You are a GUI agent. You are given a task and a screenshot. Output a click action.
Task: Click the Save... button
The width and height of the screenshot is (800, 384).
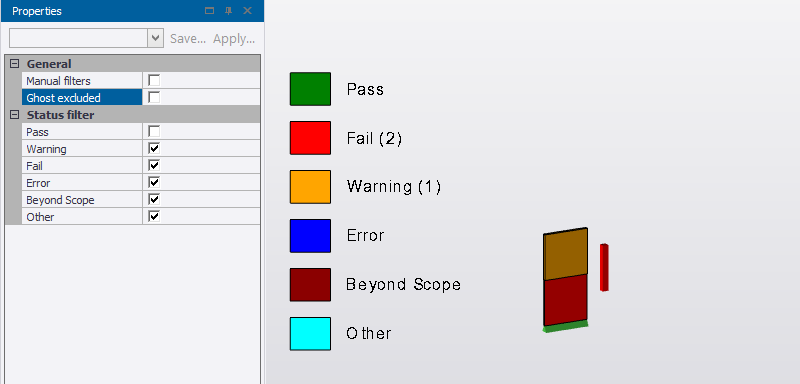pyautogui.click(x=188, y=39)
